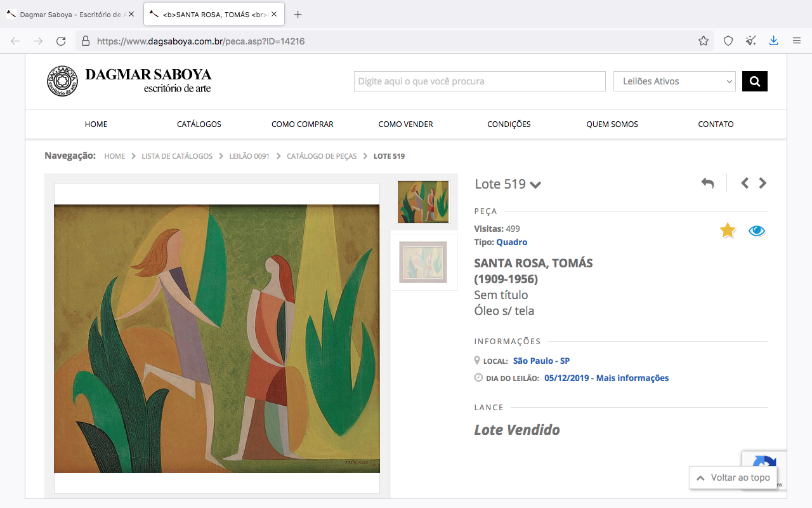Reload the page in browser toolbar
Screen dimensions: 812x508
click(61, 41)
